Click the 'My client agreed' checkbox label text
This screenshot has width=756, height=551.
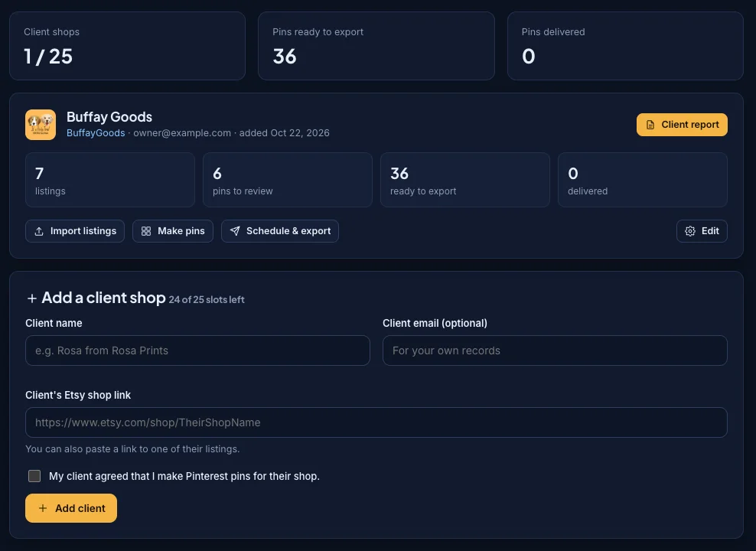pos(184,476)
